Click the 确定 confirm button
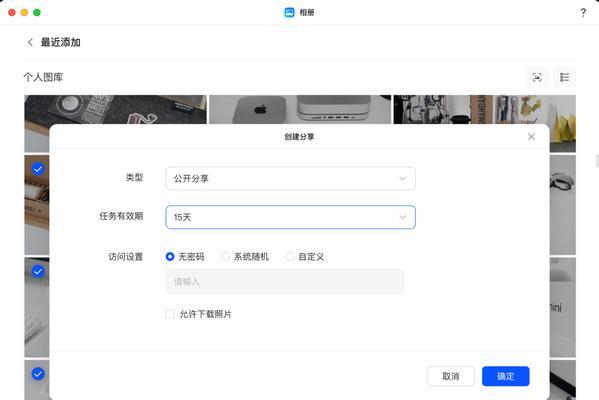 pyautogui.click(x=505, y=376)
